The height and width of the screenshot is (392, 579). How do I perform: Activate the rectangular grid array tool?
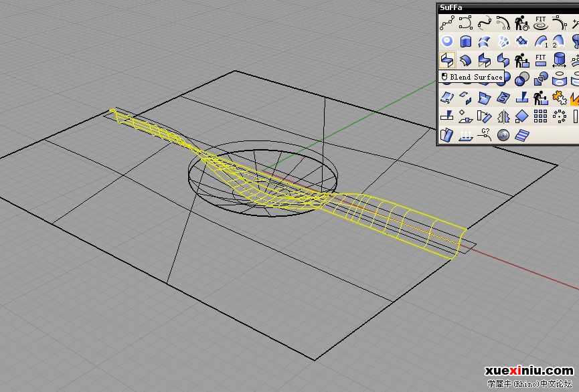tap(540, 116)
